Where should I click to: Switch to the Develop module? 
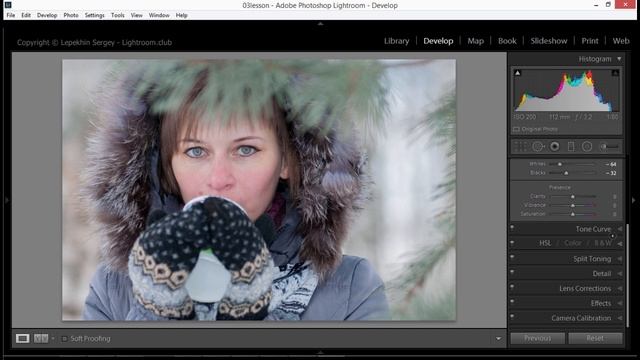click(x=438, y=41)
